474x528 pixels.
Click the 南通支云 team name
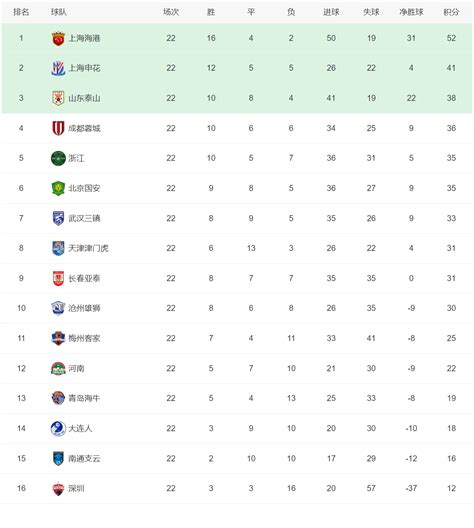[84, 459]
